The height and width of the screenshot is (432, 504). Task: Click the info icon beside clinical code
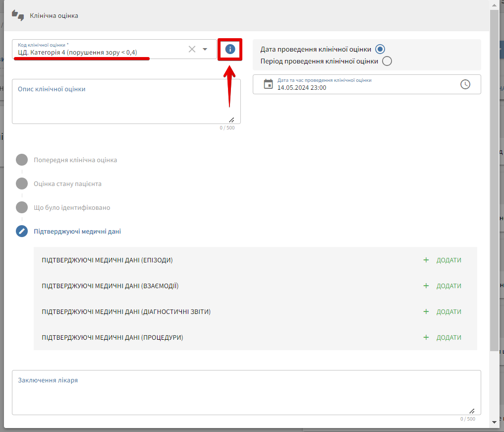[x=229, y=49]
